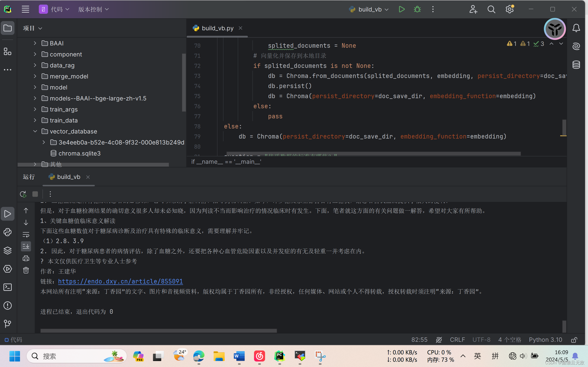Start debugging build_vb with the bug icon
The width and height of the screenshot is (588, 367).
click(x=417, y=9)
